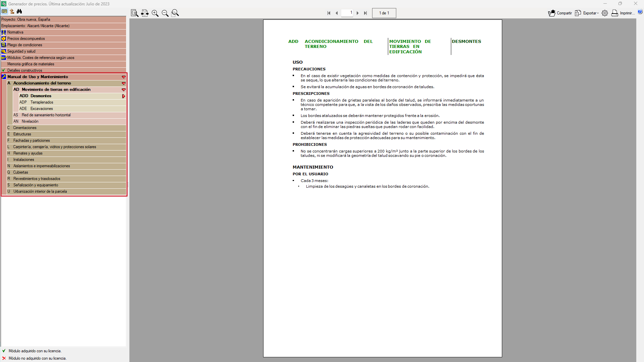
Task: Click the Imprimir button
Action: [x=623, y=13]
